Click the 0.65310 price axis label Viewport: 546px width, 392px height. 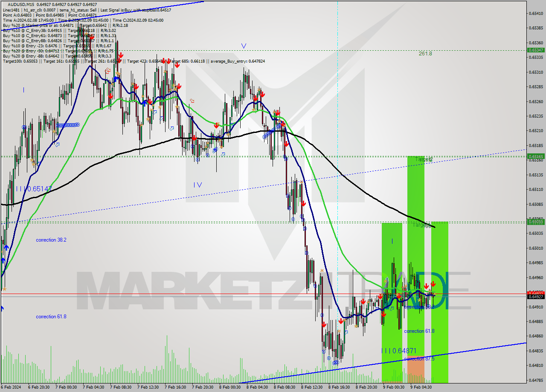point(536,72)
